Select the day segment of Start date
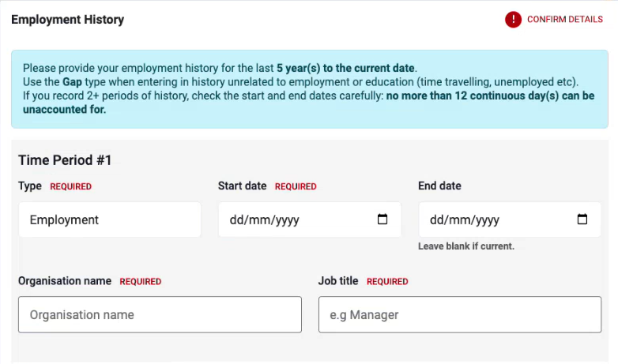The image size is (618, 364). click(x=237, y=220)
